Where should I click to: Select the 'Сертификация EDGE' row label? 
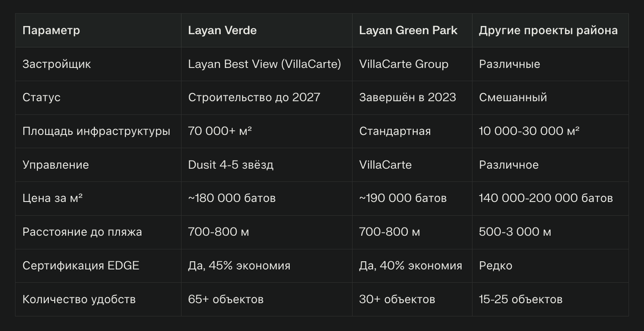point(81,266)
